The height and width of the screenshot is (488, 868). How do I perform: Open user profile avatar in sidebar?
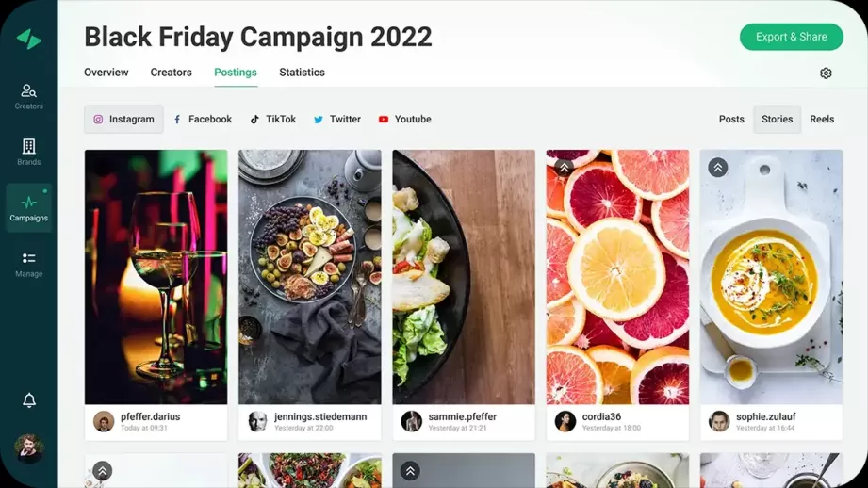29,448
